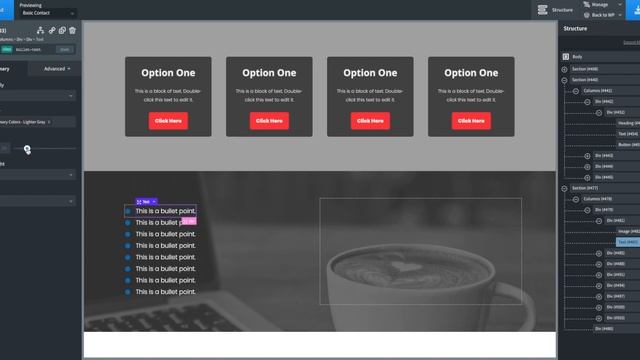This screenshot has height=360, width=640.
Task: Open the Advanced tab dropdown
Action: [x=57, y=69]
